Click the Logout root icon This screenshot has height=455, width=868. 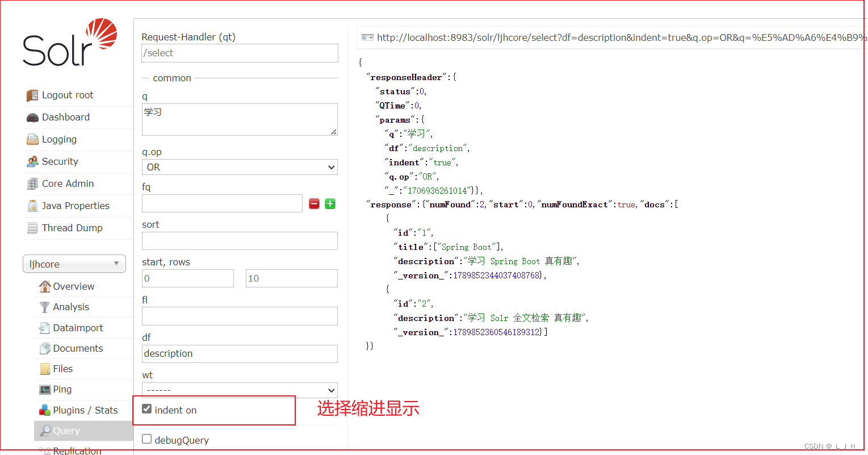(32, 95)
